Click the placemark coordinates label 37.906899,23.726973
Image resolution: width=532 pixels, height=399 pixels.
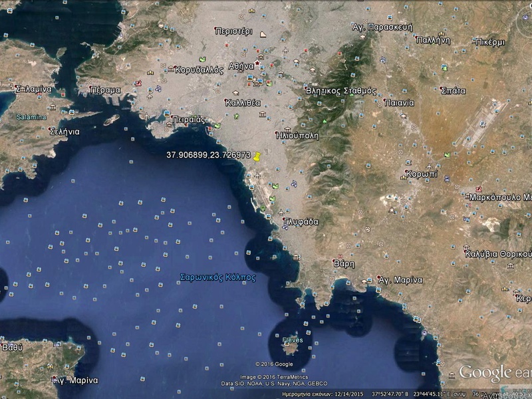coord(208,154)
